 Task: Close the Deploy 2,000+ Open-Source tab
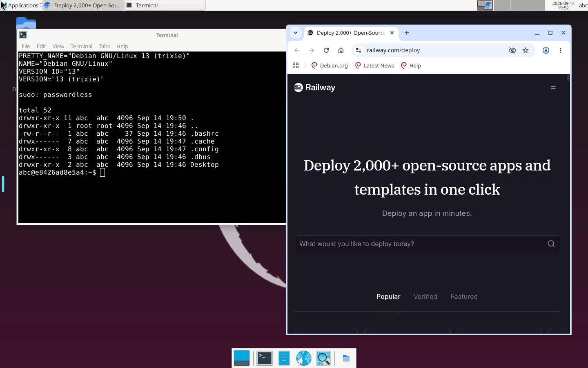392,33
